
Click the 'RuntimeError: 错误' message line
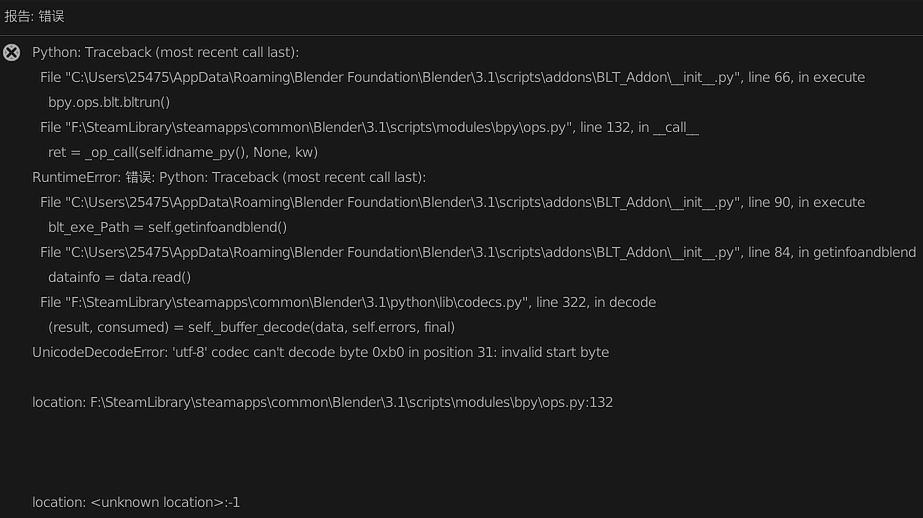229,178
